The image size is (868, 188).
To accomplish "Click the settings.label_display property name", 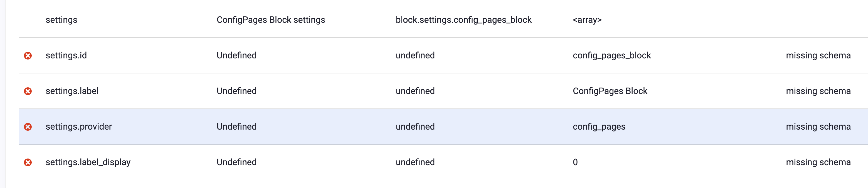I will (x=88, y=162).
